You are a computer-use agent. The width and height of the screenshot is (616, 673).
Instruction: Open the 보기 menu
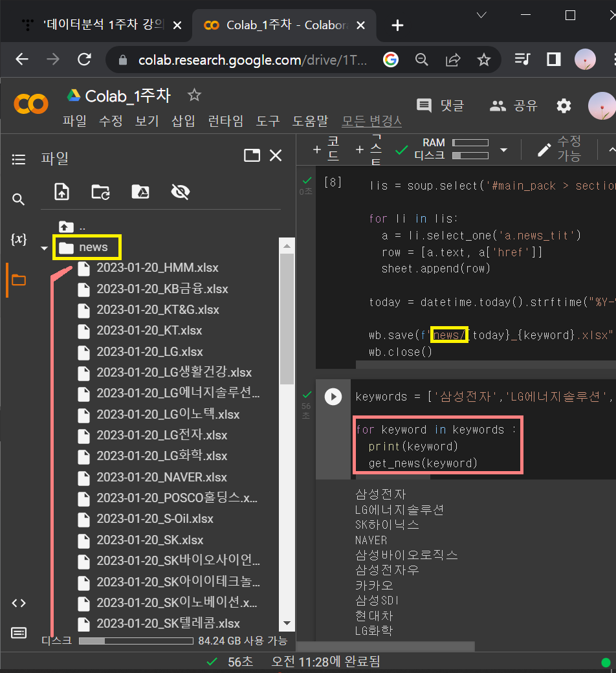click(148, 121)
